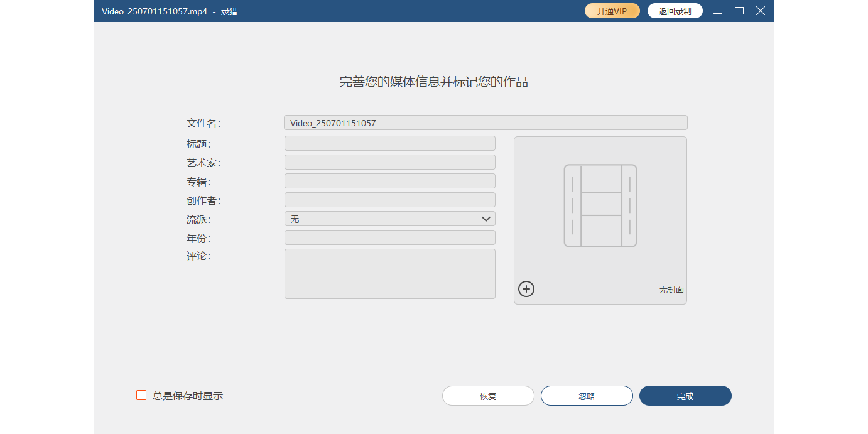868x434 pixels.
Task: Maximize the 录猎 window
Action: (739, 11)
